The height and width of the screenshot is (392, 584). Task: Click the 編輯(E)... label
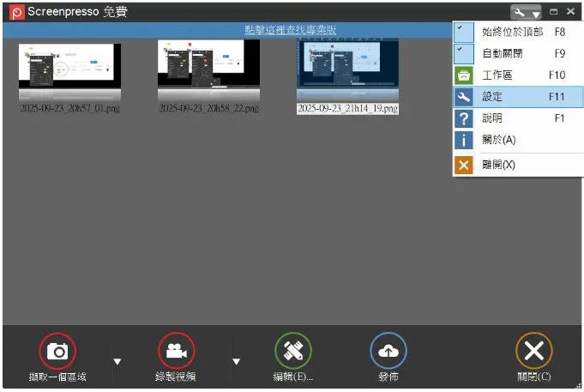[293, 377]
